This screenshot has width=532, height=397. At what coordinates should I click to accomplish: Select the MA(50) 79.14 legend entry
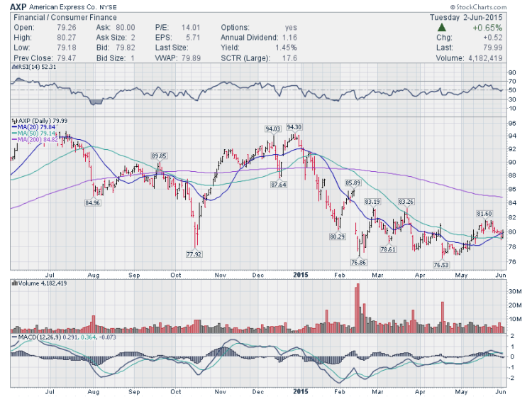pyautogui.click(x=33, y=134)
